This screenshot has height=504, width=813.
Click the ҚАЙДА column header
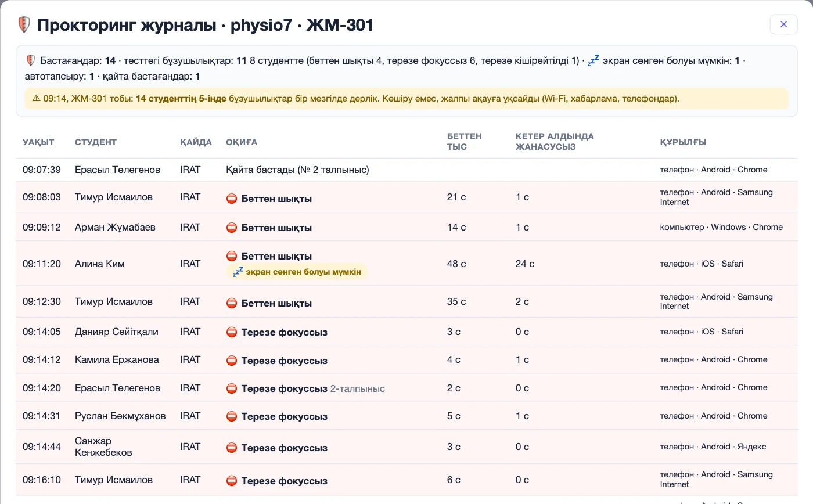[196, 142]
